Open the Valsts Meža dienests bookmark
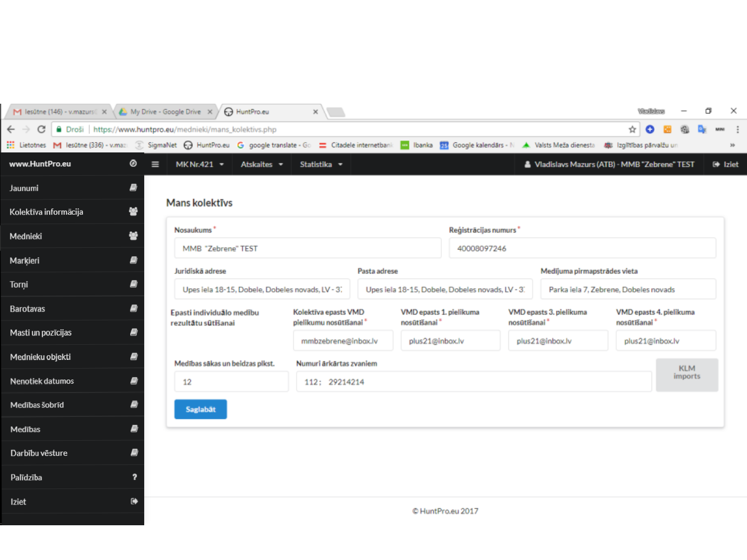Image resolution: width=747 pixels, height=560 pixels. [559, 145]
